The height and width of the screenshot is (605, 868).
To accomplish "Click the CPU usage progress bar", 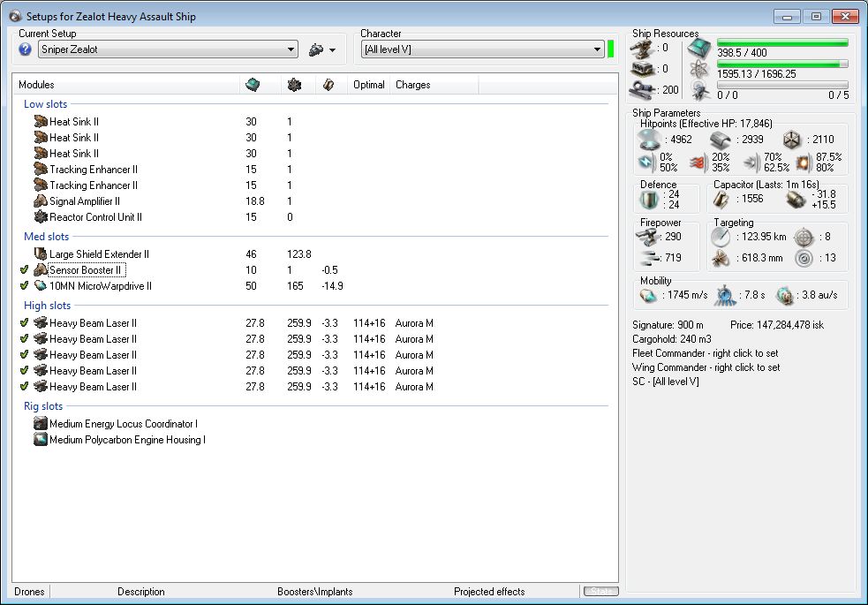I will tap(782, 42).
